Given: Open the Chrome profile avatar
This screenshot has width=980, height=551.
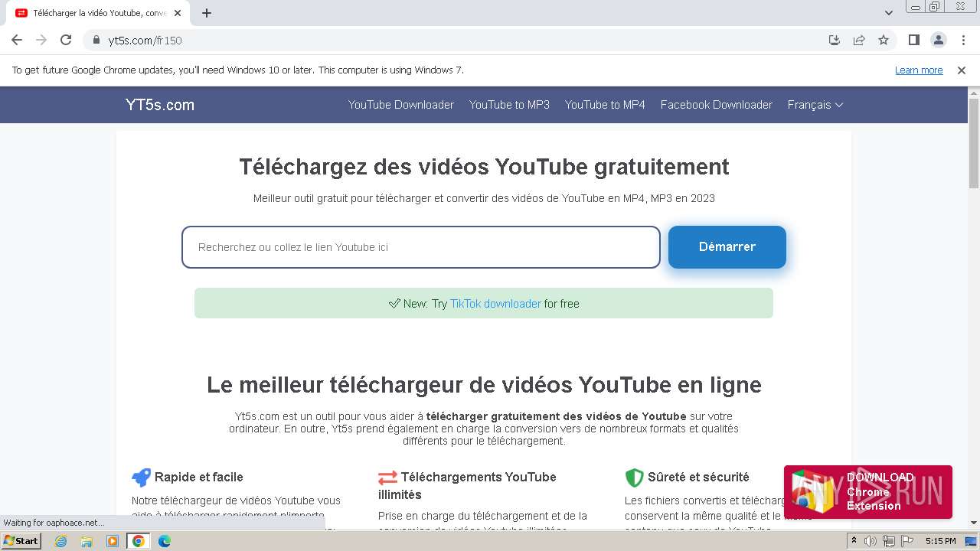Looking at the screenshot, I should [x=938, y=40].
